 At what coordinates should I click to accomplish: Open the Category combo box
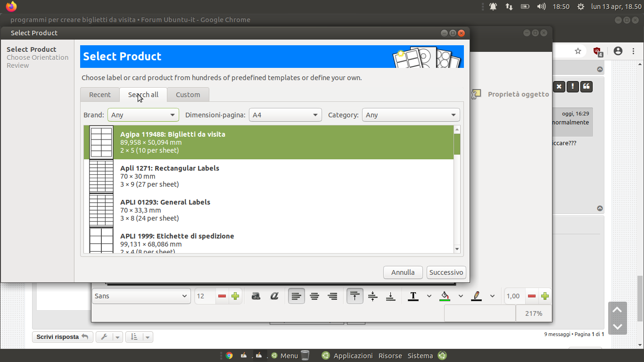411,115
